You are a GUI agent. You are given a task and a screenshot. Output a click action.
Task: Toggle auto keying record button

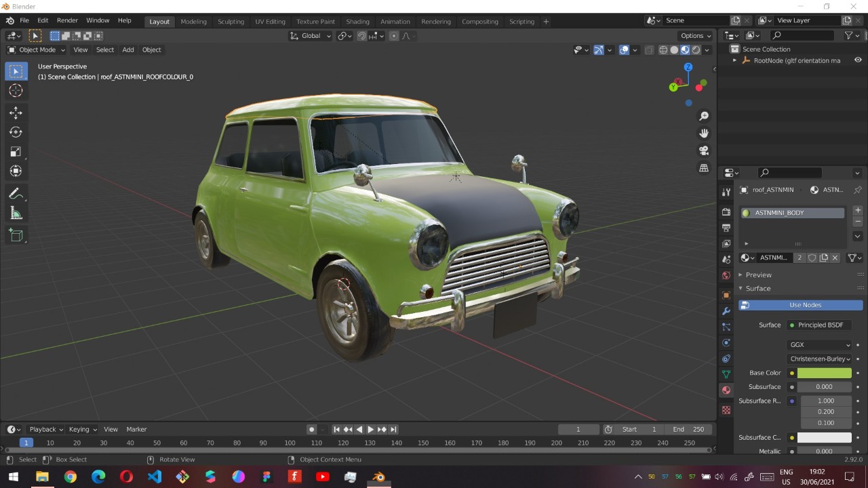(x=311, y=429)
